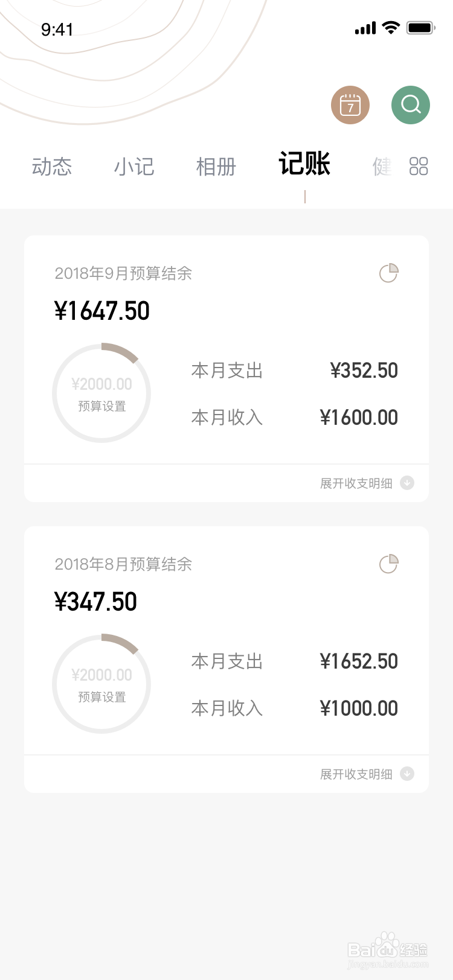Open the August pie chart icon
Screen dimensions: 453x980
[388, 564]
